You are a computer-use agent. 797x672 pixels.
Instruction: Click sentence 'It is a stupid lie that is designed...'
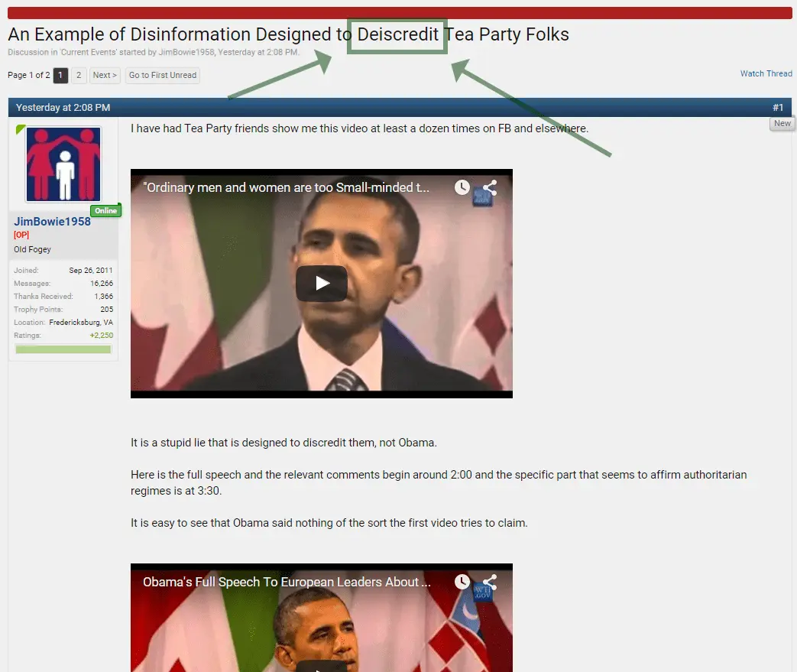pyautogui.click(x=283, y=443)
